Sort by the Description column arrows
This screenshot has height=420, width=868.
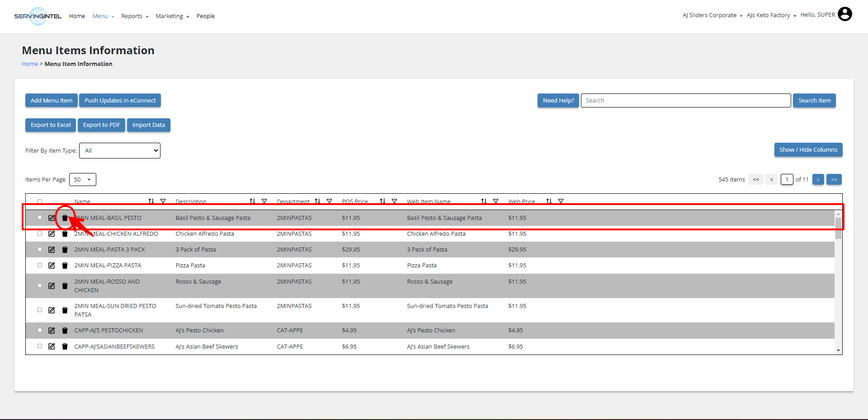click(252, 201)
